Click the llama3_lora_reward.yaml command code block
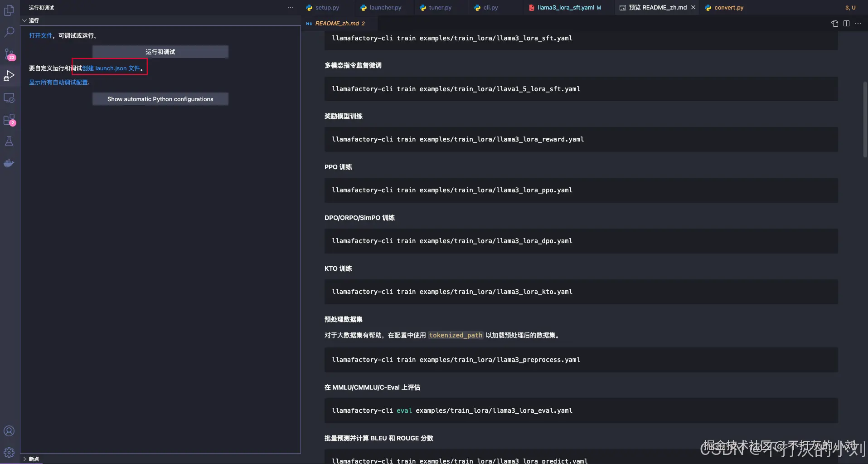This screenshot has height=464, width=868. (x=581, y=139)
